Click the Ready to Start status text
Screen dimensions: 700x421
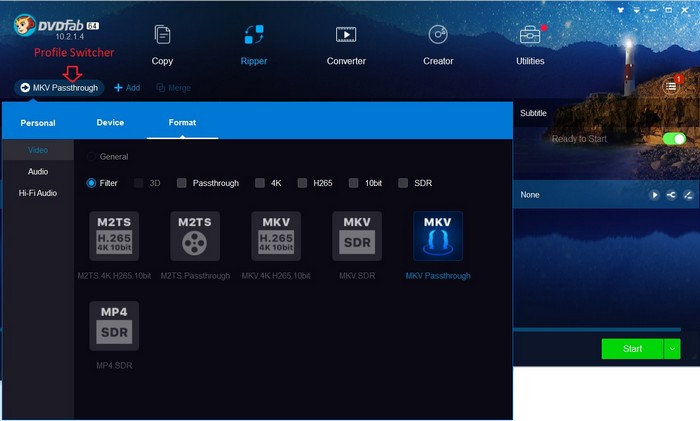[x=579, y=139]
